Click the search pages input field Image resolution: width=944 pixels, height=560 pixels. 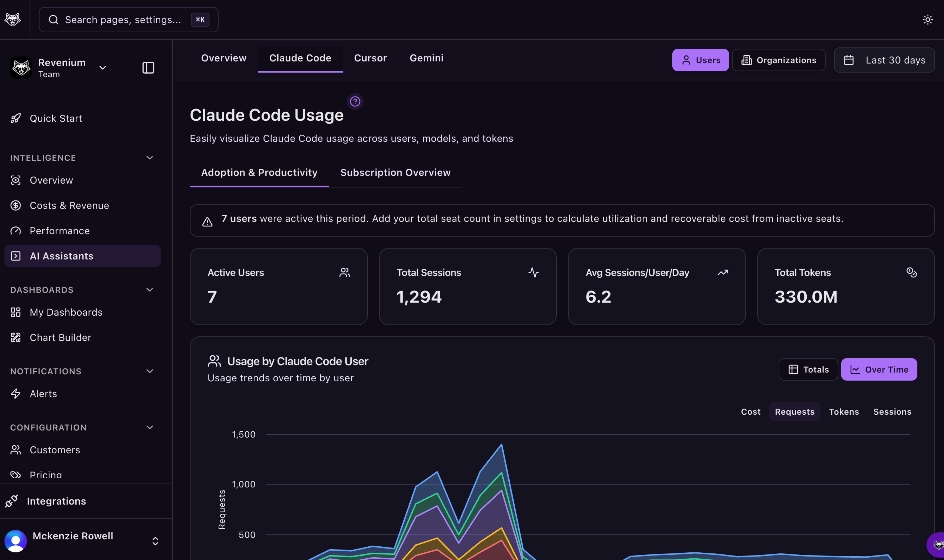click(123, 20)
